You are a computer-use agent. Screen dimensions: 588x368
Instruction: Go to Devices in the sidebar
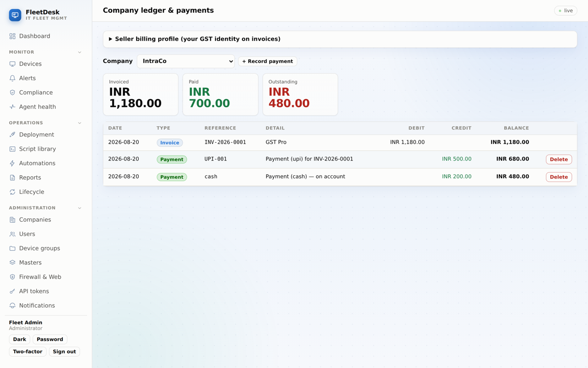click(x=46, y=64)
